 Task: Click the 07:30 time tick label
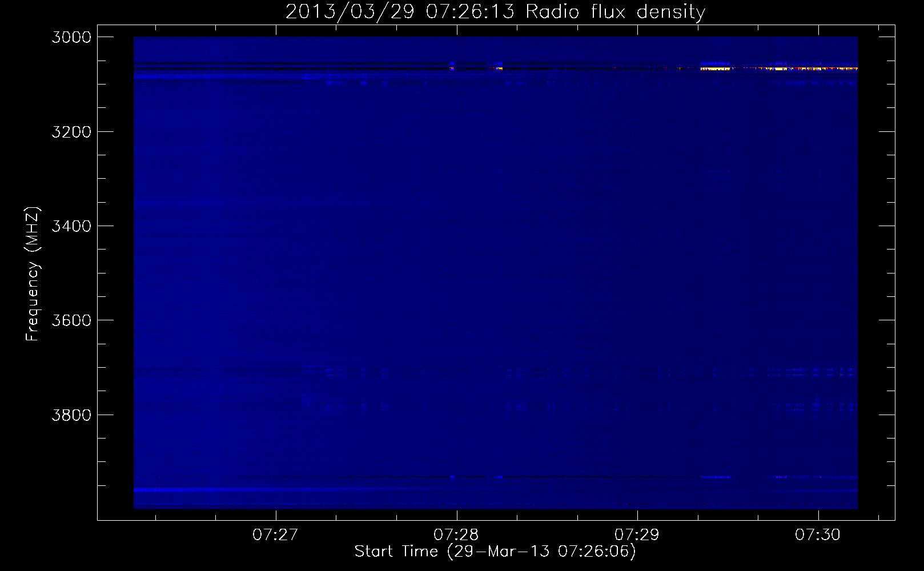click(818, 535)
